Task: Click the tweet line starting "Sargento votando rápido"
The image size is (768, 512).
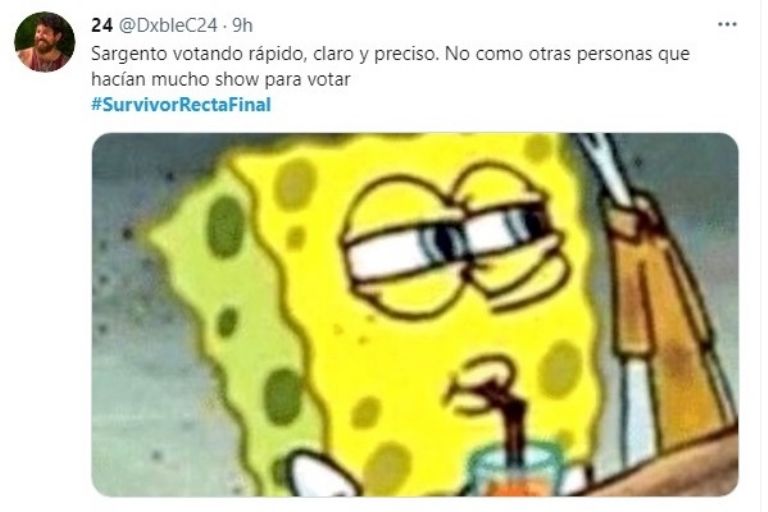Action: pyautogui.click(x=390, y=54)
